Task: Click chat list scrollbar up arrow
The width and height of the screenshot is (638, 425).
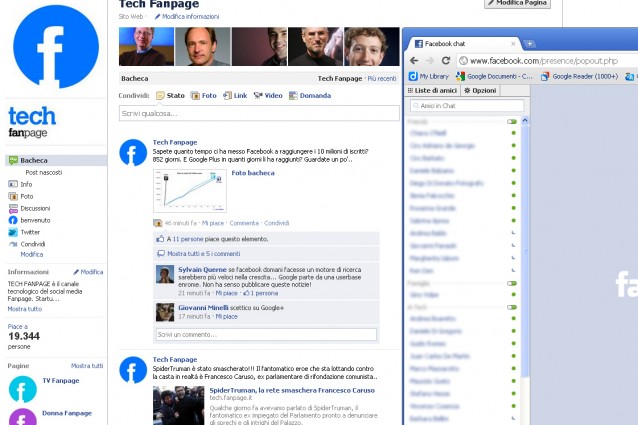Action: pyautogui.click(x=525, y=121)
